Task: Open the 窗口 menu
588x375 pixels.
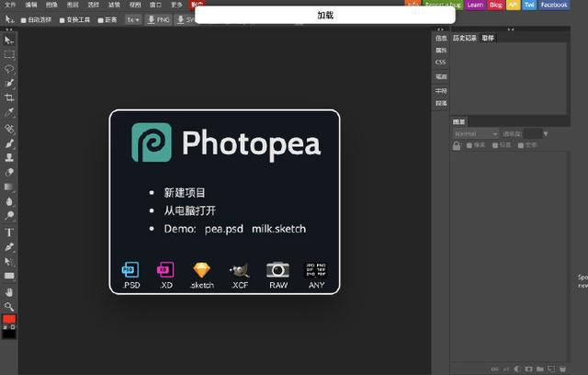Action: pos(155,5)
